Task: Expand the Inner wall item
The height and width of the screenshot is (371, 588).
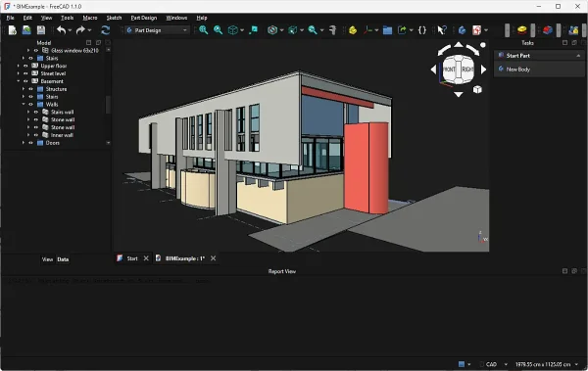Action: click(x=28, y=135)
